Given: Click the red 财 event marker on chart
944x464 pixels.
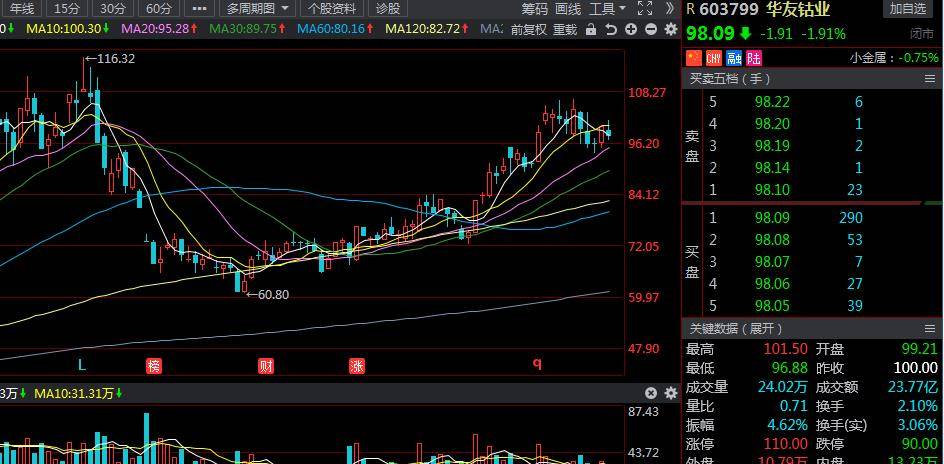Looking at the screenshot, I should [266, 365].
